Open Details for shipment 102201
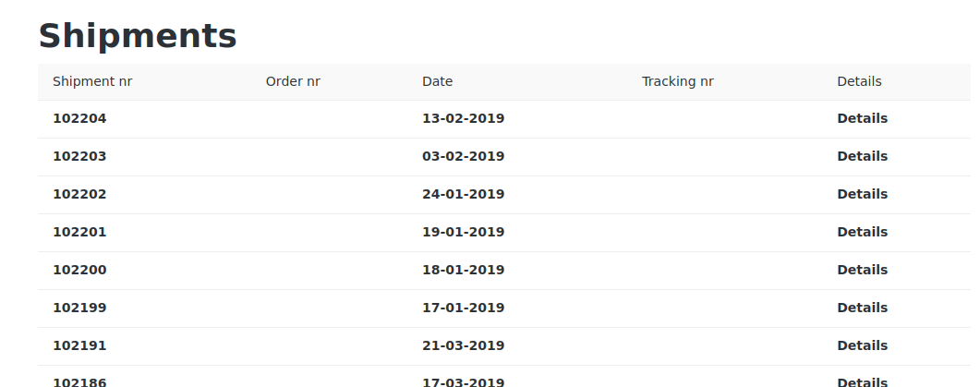This screenshot has height=387, width=980. point(862,232)
